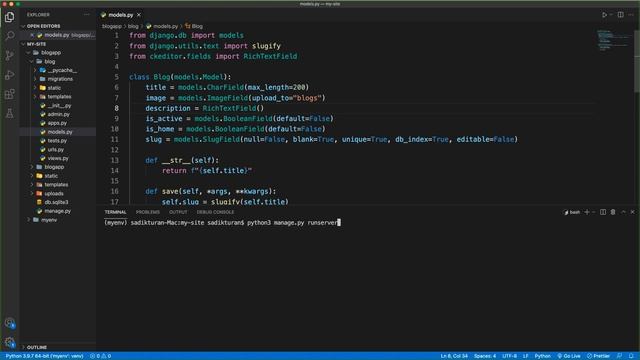This screenshot has height=360, width=640.
Task: Expand the uploads folder
Action: click(54, 193)
